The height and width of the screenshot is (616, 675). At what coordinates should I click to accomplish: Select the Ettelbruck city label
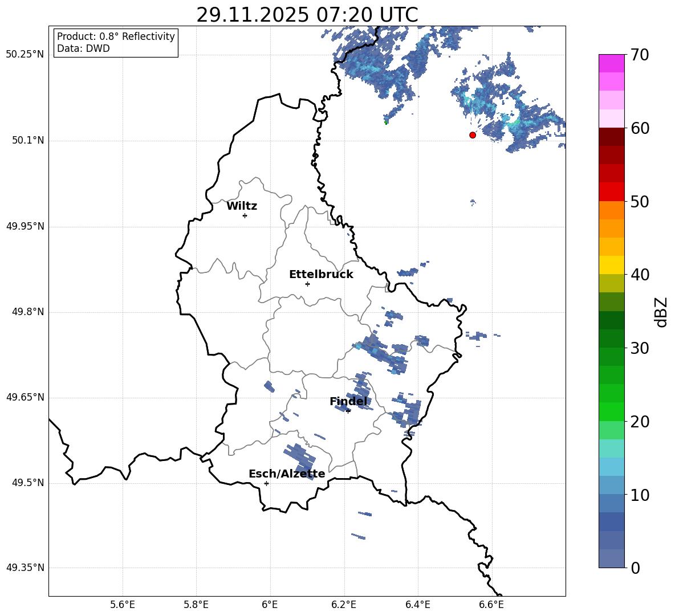click(x=321, y=275)
